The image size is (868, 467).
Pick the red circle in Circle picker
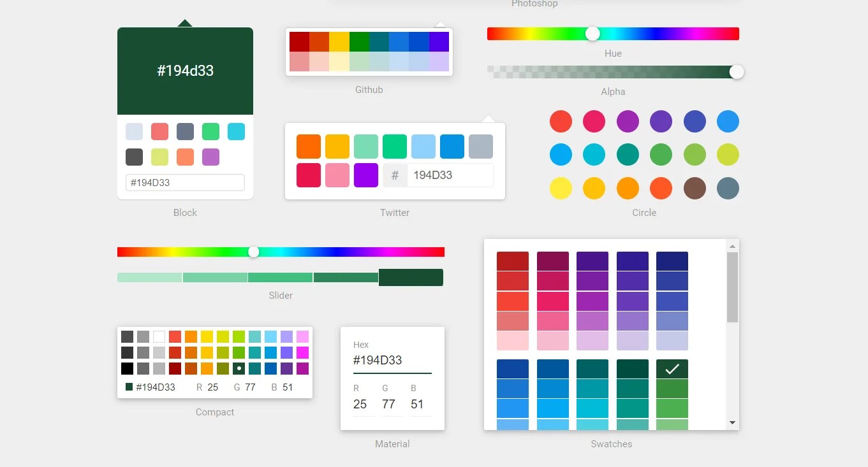point(561,121)
